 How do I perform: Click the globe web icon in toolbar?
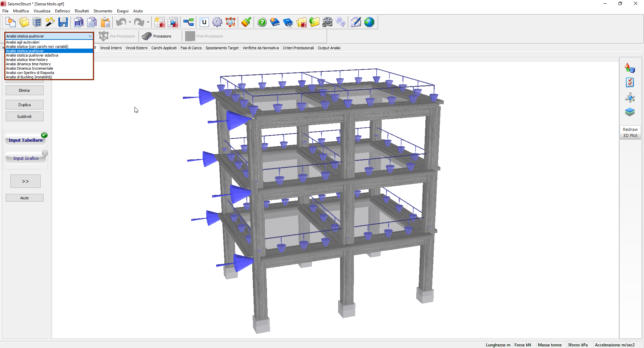click(369, 22)
